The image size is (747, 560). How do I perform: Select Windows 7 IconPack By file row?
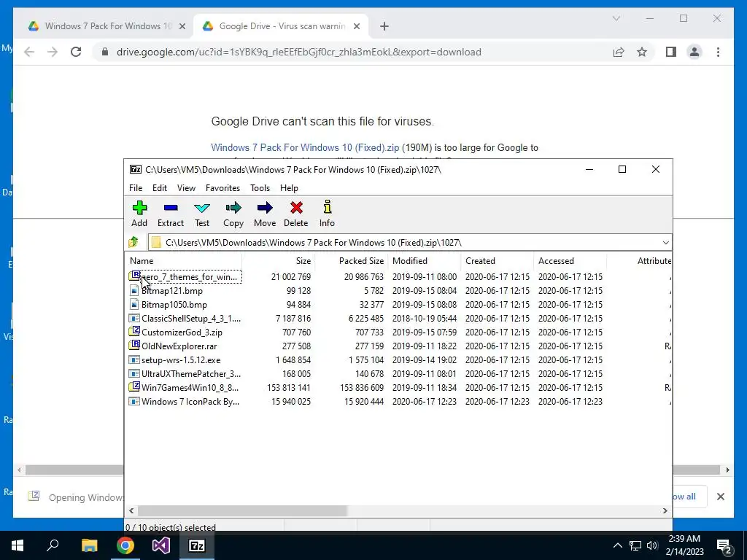tap(398, 401)
